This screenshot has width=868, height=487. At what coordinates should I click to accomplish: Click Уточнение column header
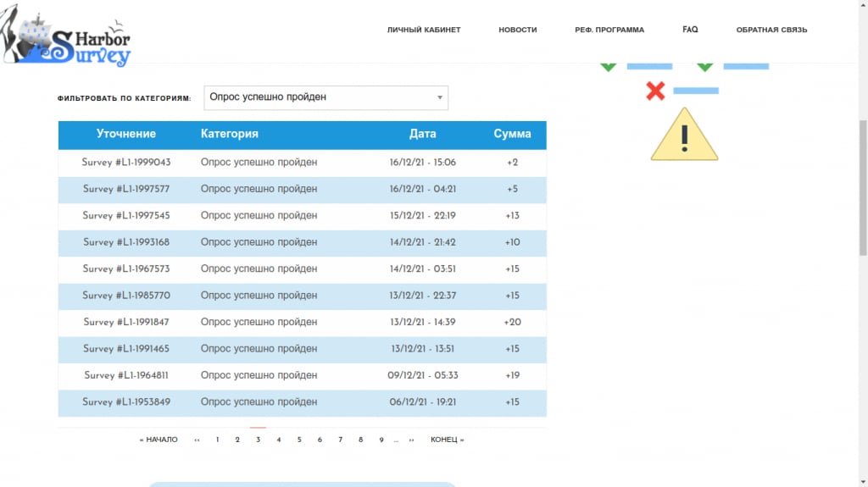[126, 134]
